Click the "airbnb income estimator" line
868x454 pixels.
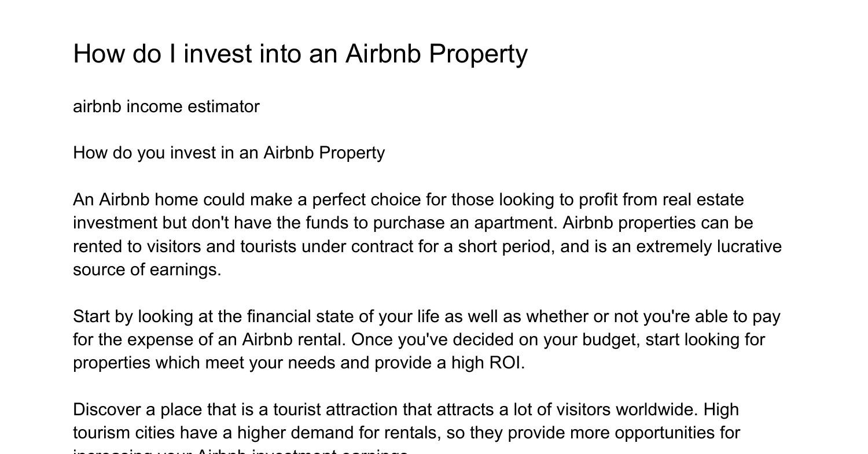[166, 106]
